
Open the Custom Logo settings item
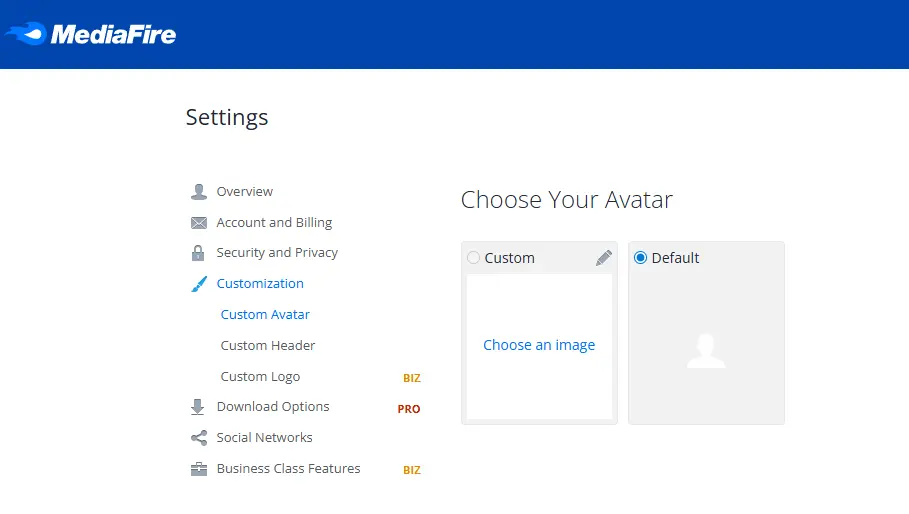[260, 377]
